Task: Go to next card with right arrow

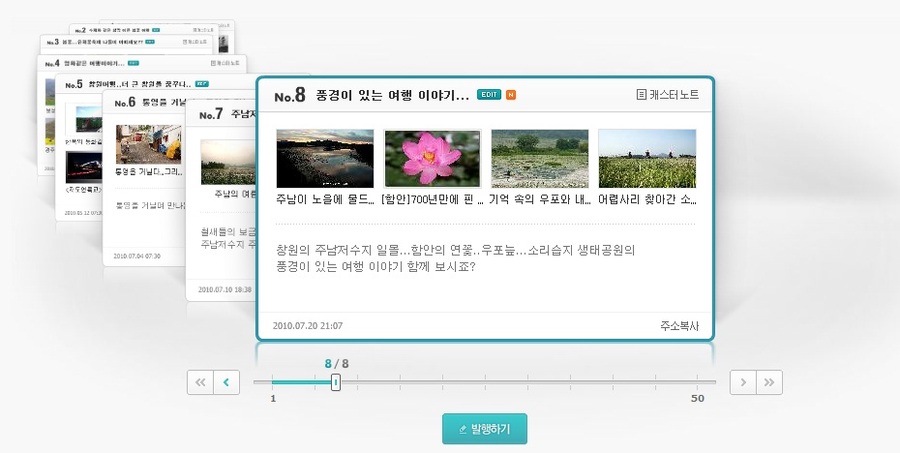Action: (x=743, y=382)
